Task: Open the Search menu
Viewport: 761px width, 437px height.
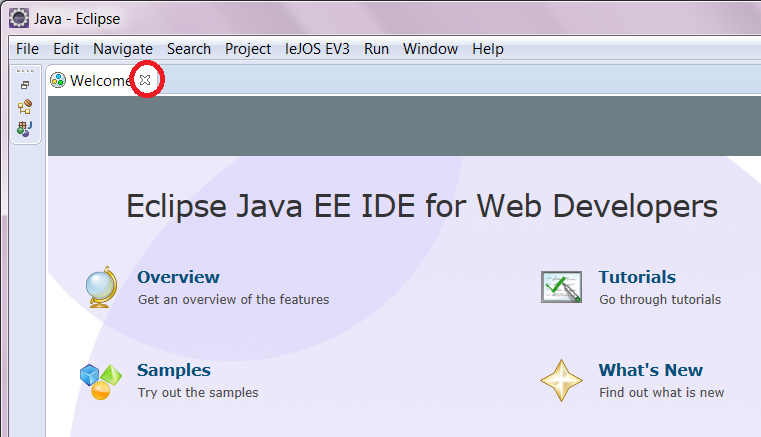Action: click(x=189, y=49)
